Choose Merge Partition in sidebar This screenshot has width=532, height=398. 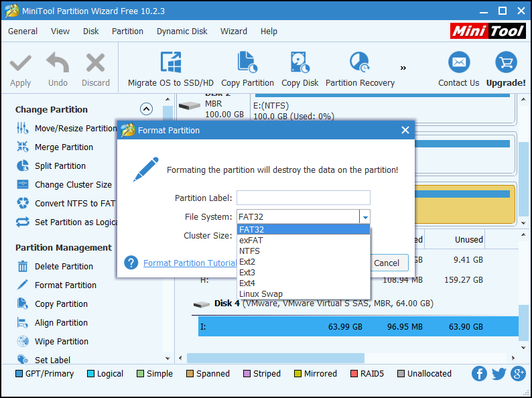click(55, 147)
